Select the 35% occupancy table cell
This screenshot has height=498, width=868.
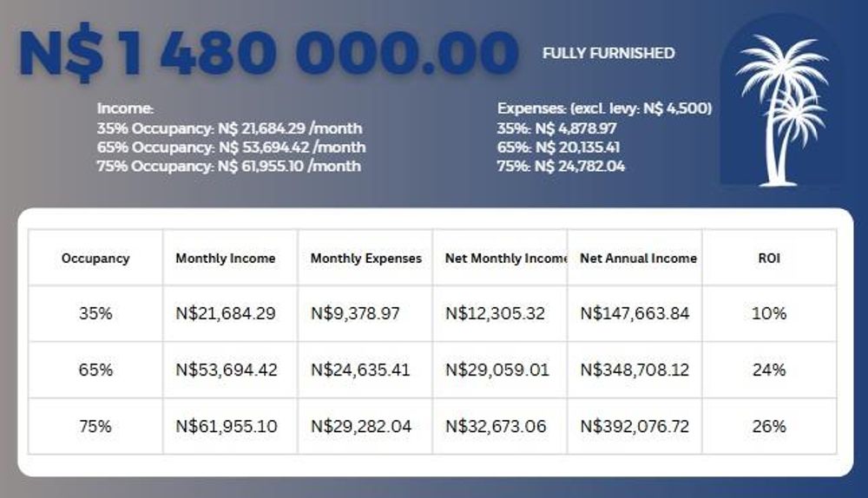95,313
